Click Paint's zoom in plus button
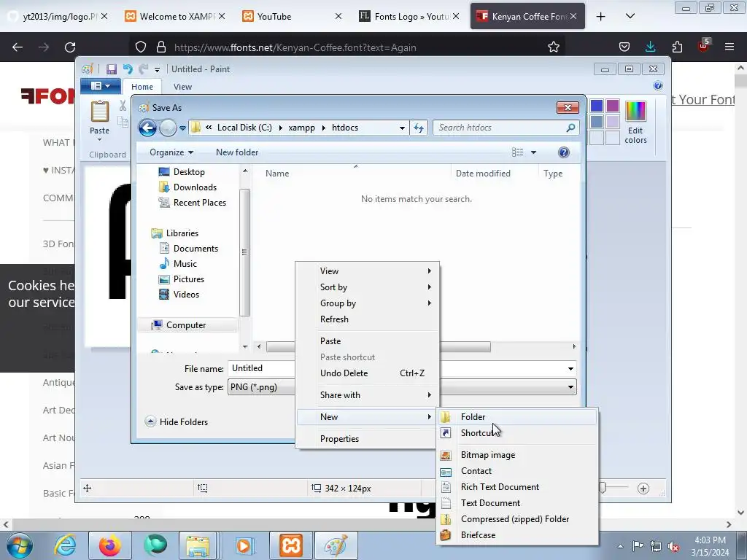The height and width of the screenshot is (560, 747). coord(643,489)
